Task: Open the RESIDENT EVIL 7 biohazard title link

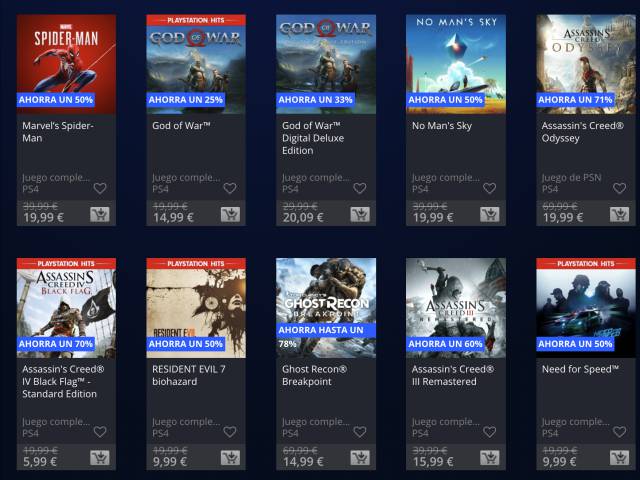Action: [x=189, y=375]
